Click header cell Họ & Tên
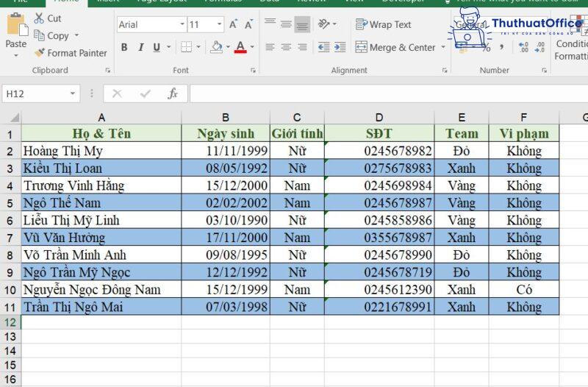The height and width of the screenshot is (387, 588). tap(101, 134)
